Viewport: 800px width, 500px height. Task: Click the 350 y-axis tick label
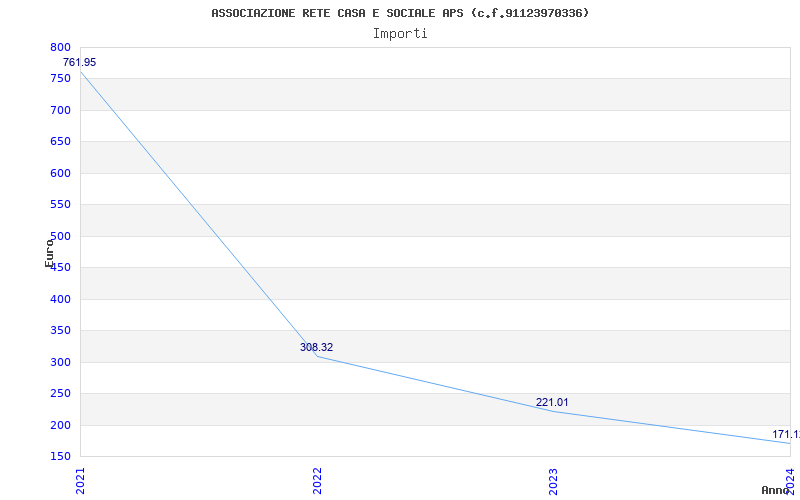(60, 331)
